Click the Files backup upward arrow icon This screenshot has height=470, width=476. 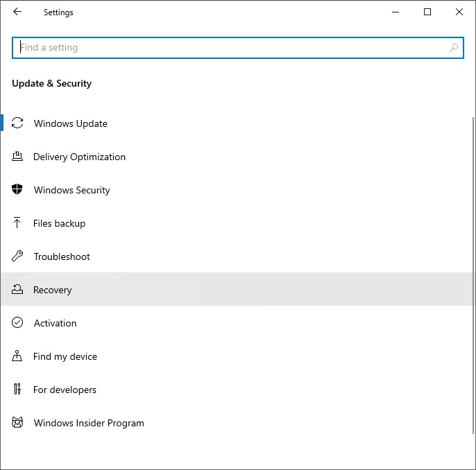(17, 223)
